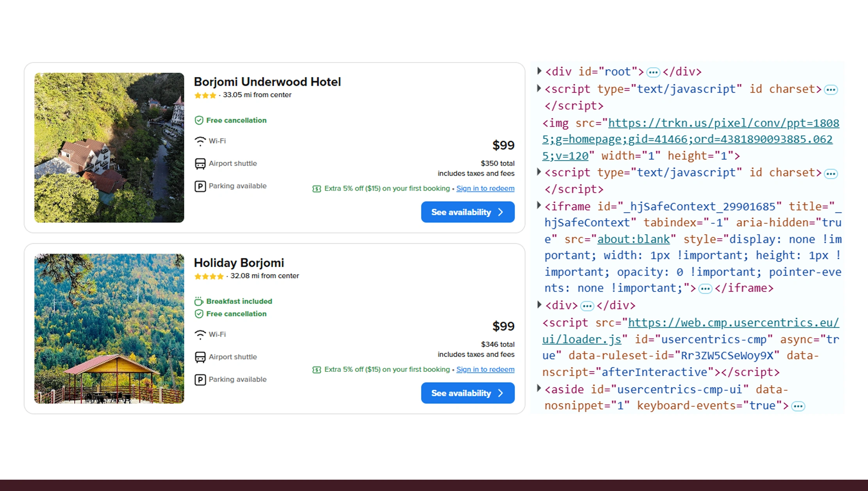
Task: Click See availability for Borjomi Underwood Hotel
Action: (467, 212)
